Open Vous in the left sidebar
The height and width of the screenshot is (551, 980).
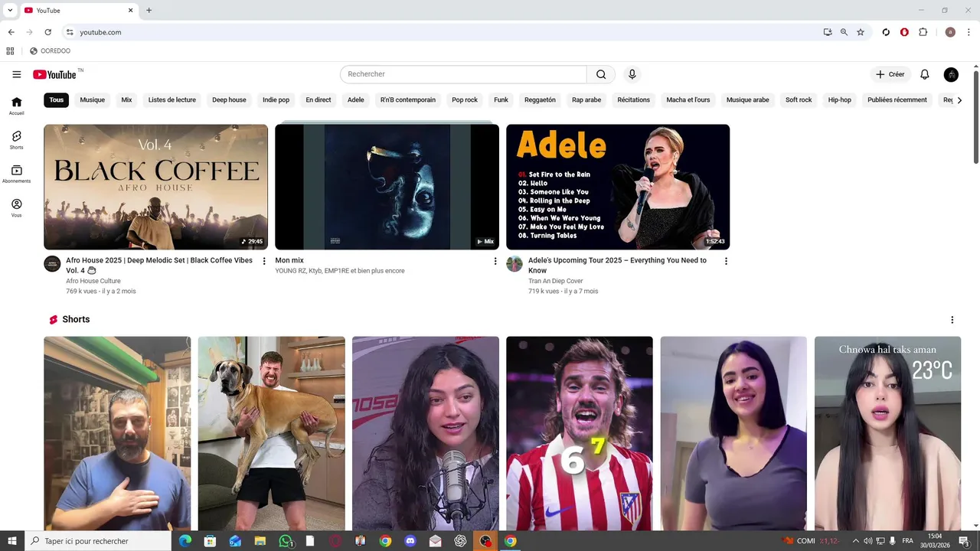[16, 208]
